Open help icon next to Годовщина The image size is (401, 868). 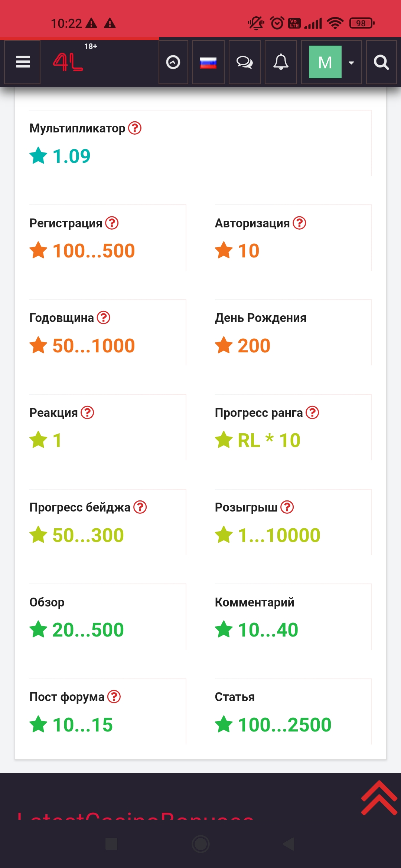(x=104, y=318)
